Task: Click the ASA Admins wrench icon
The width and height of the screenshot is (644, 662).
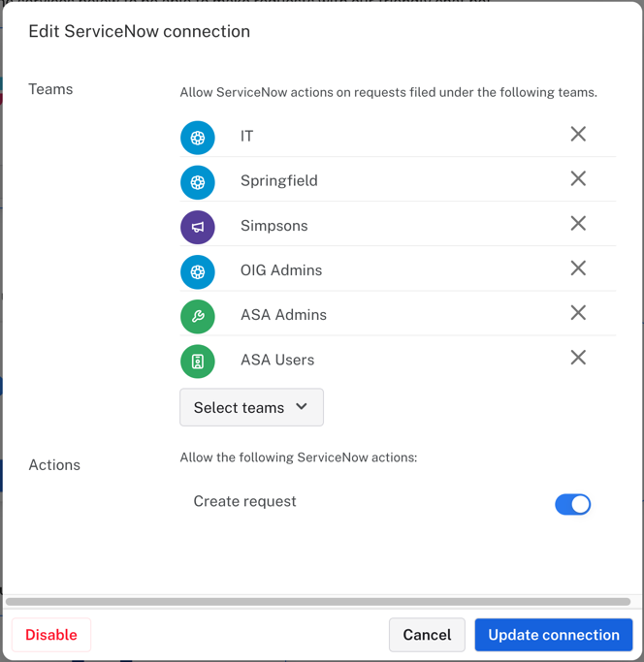Action: 198,316
